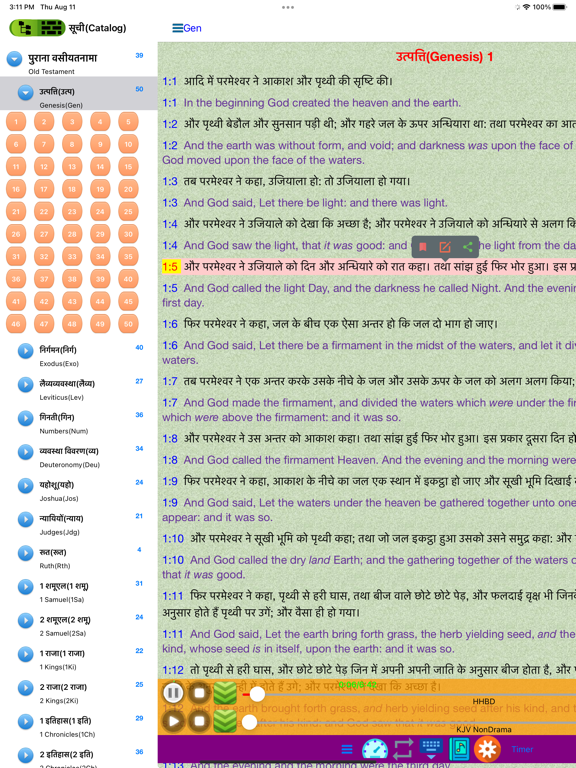Open the speedometer playback speed control
576x768 pixels.
[x=375, y=749]
